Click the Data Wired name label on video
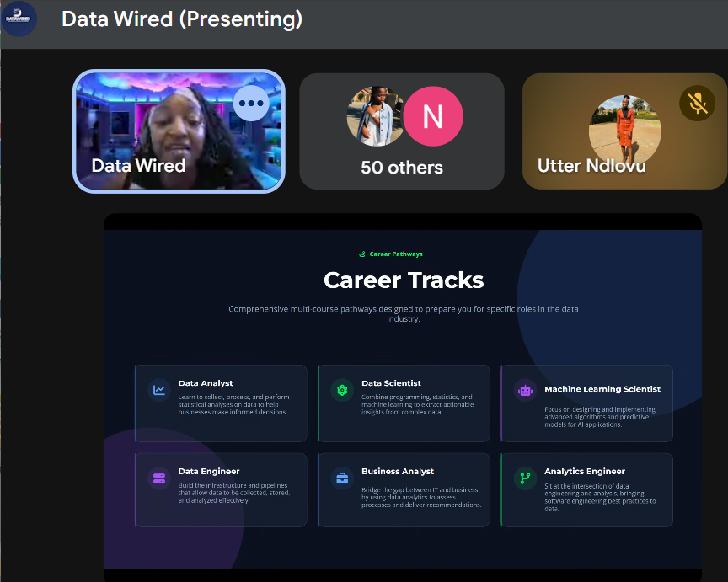This screenshot has height=582, width=728. point(138,166)
